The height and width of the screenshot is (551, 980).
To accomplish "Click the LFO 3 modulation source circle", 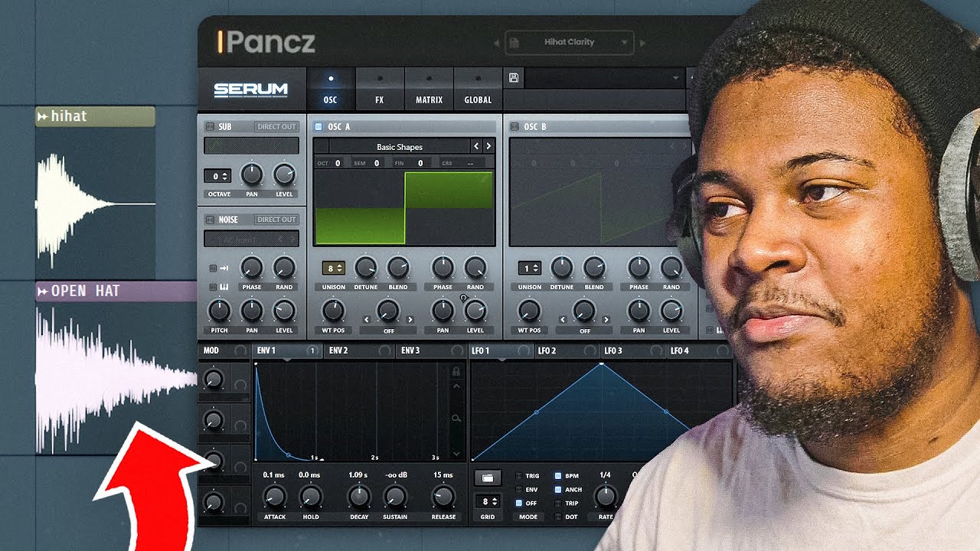I will click(656, 350).
